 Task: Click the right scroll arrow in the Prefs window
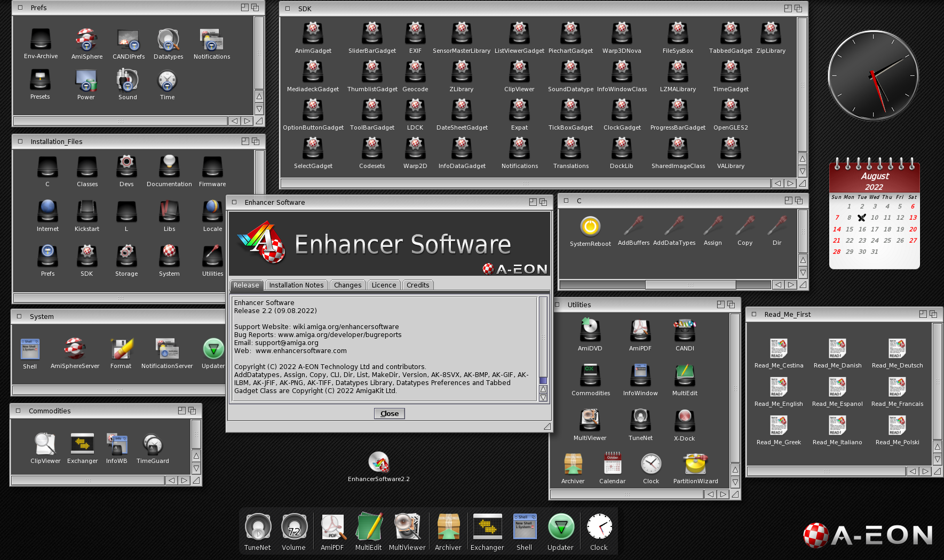[247, 121]
